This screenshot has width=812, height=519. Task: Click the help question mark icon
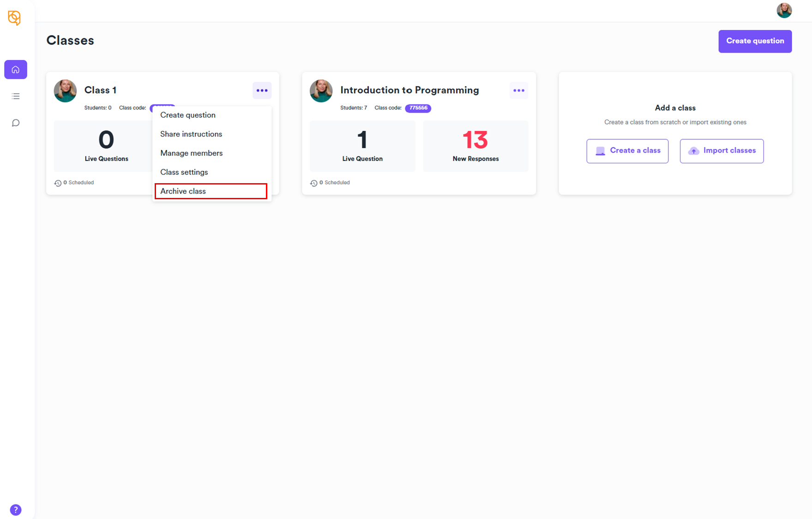coord(16,509)
